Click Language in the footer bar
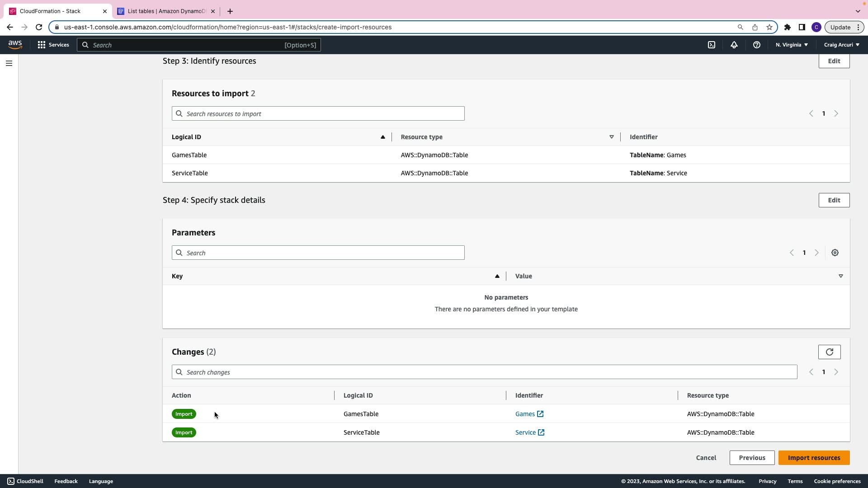The height and width of the screenshot is (488, 868). (x=101, y=481)
